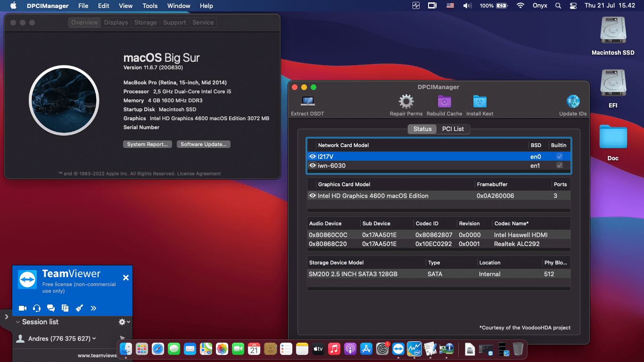The width and height of the screenshot is (644, 362).
Task: Click the Rebuild Cache toolbar icon
Action: [x=445, y=101]
